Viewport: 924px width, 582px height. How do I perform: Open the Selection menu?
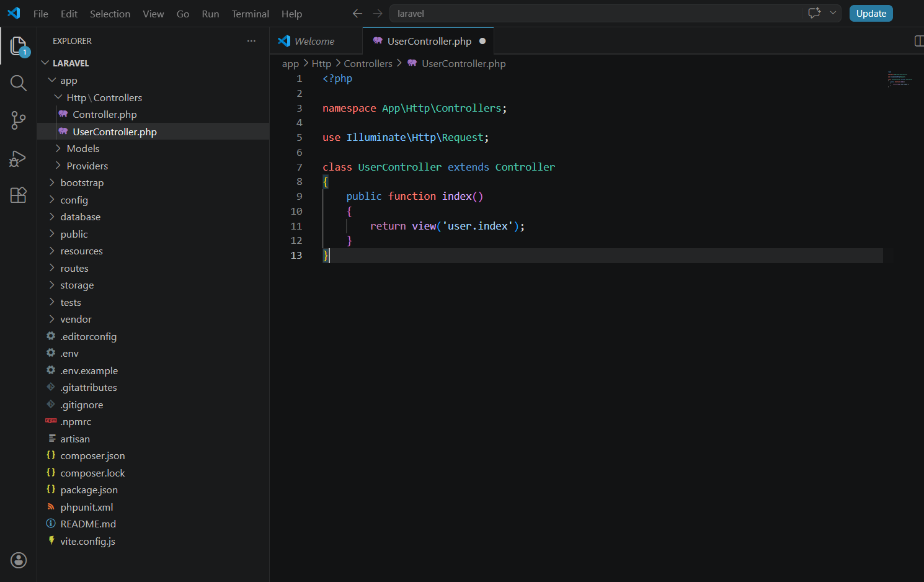point(110,14)
